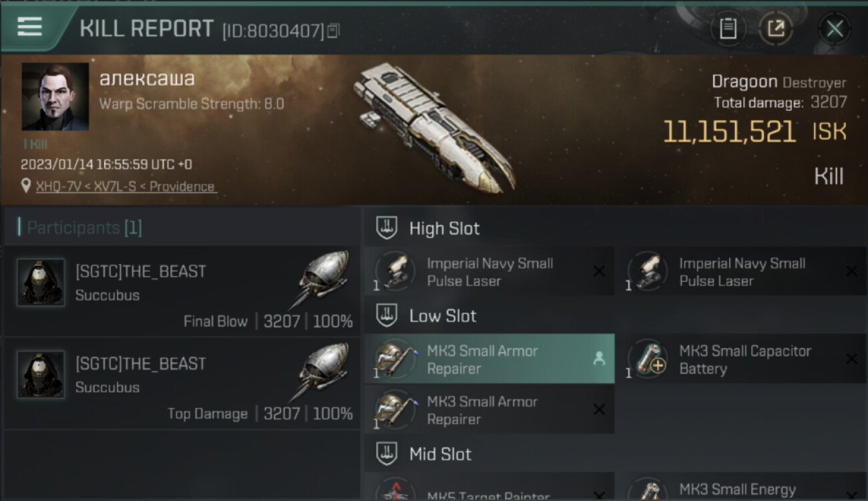Select the first Imperial Navy Small Pulse Laser
This screenshot has width=868, height=501.
click(489, 272)
